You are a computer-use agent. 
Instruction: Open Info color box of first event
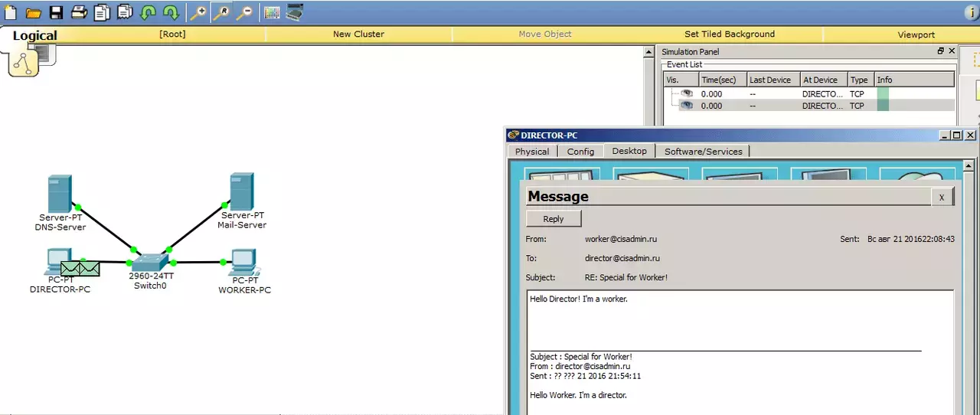click(x=883, y=93)
